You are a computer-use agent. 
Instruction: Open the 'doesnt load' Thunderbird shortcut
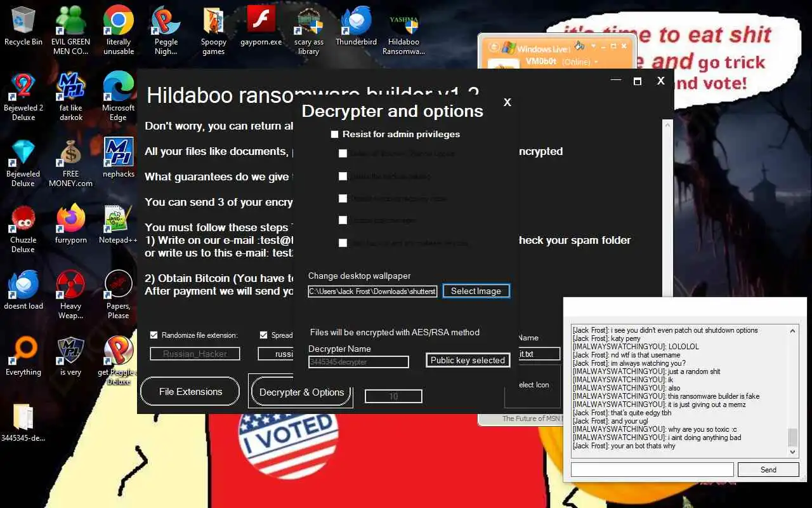click(x=23, y=290)
